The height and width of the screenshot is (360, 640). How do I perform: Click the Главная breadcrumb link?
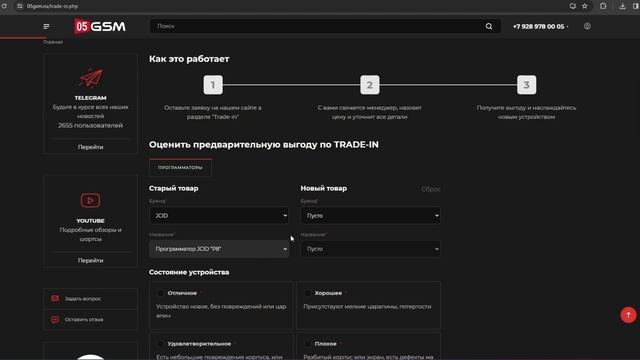tap(53, 42)
